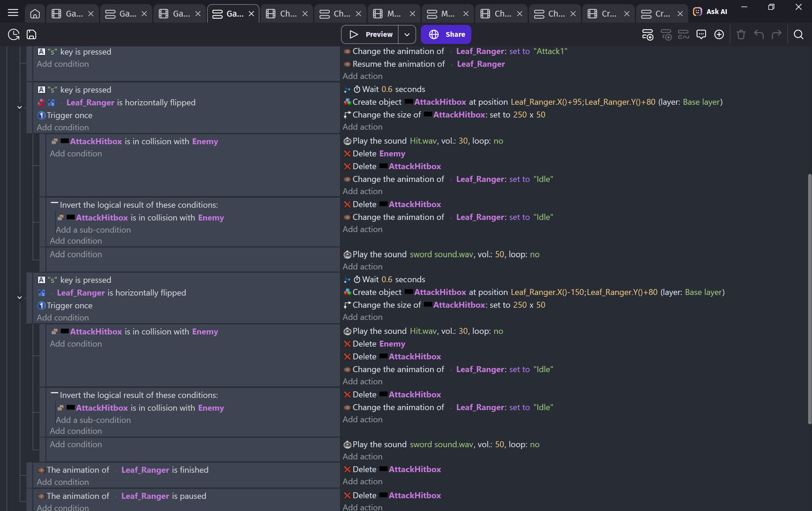Viewport: 812px width, 511px height.
Task: Collapse the second flipped event chevron
Action: coord(19,298)
